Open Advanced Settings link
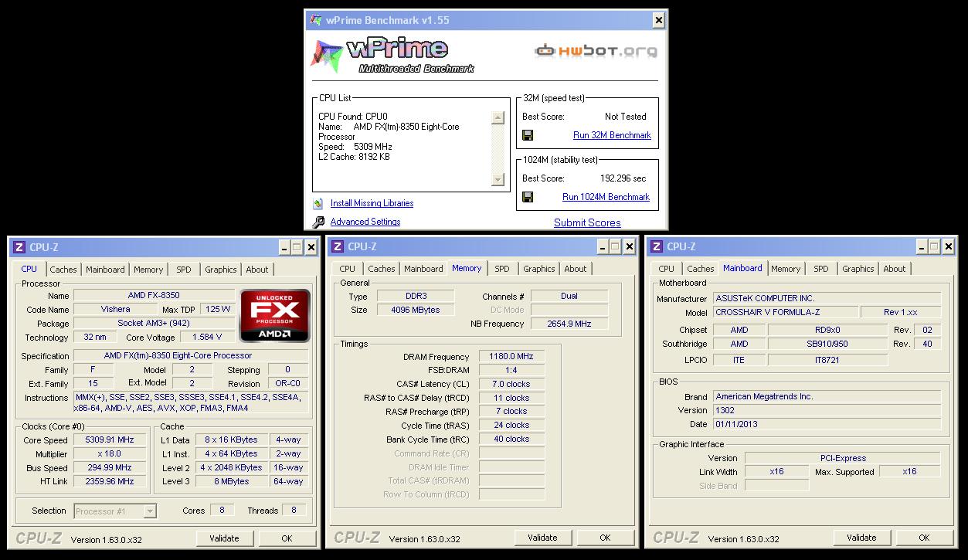 coord(365,222)
